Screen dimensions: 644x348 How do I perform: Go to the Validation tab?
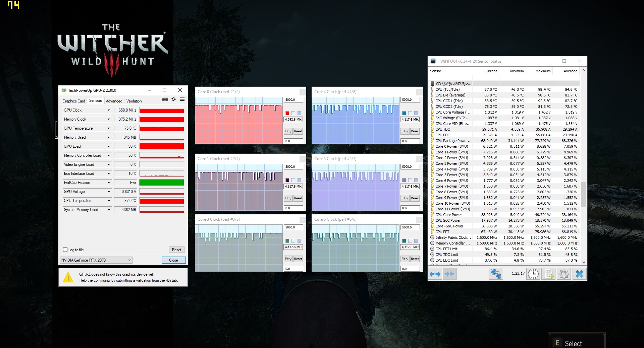coord(134,101)
